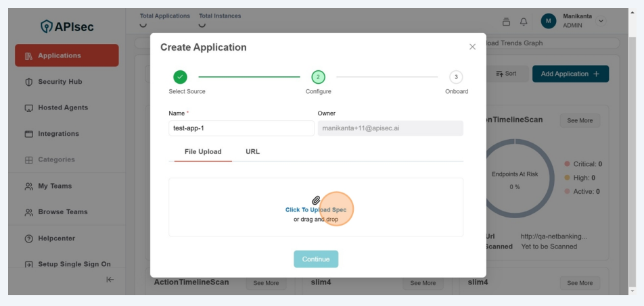Click the Integrations sidebar icon

(28, 134)
